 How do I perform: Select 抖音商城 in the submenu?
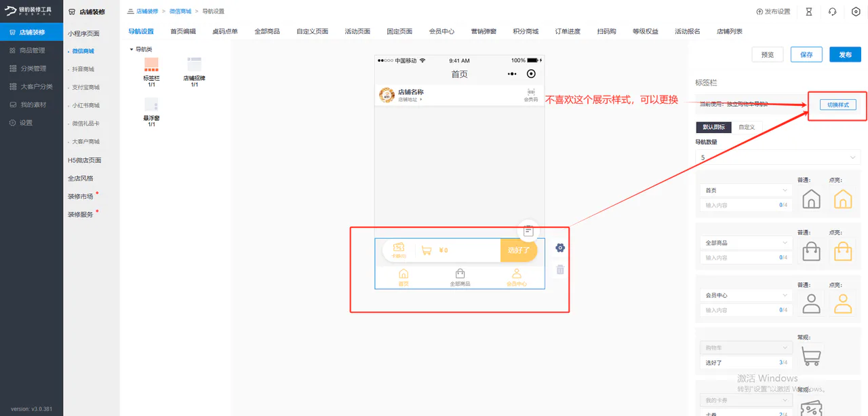tap(83, 69)
